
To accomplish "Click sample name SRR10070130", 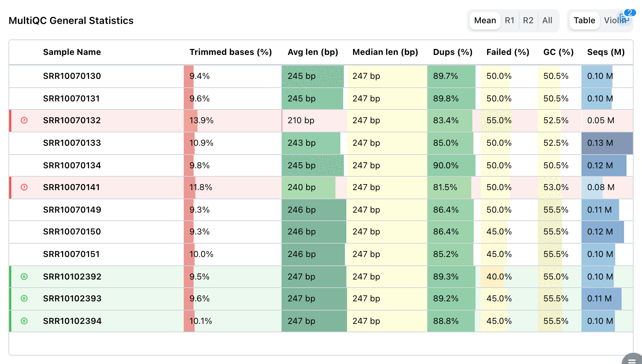I will pos(72,76).
